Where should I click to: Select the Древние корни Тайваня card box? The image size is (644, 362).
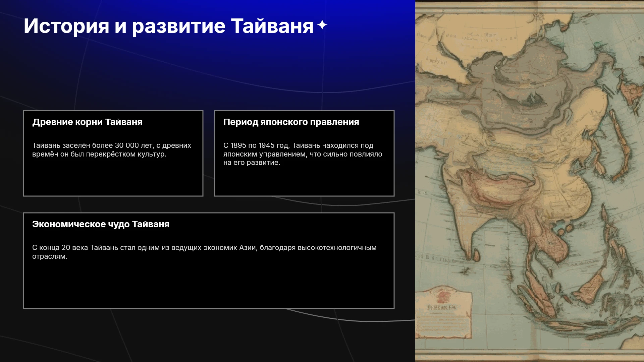pos(113,153)
